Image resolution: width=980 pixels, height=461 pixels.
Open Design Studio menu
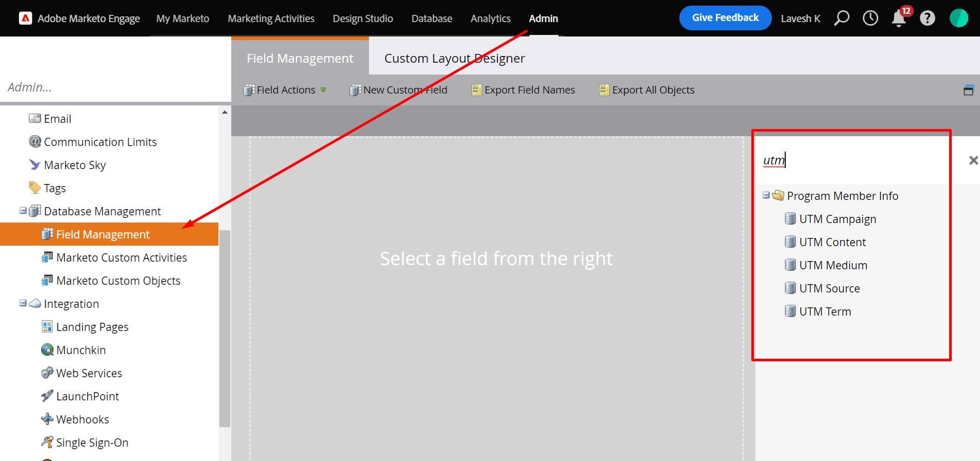tap(363, 19)
